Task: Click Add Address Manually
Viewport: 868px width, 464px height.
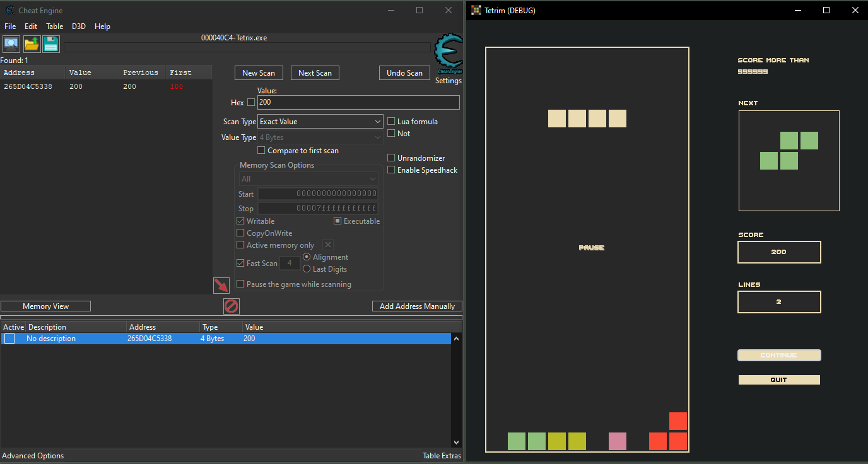Action: (417, 306)
